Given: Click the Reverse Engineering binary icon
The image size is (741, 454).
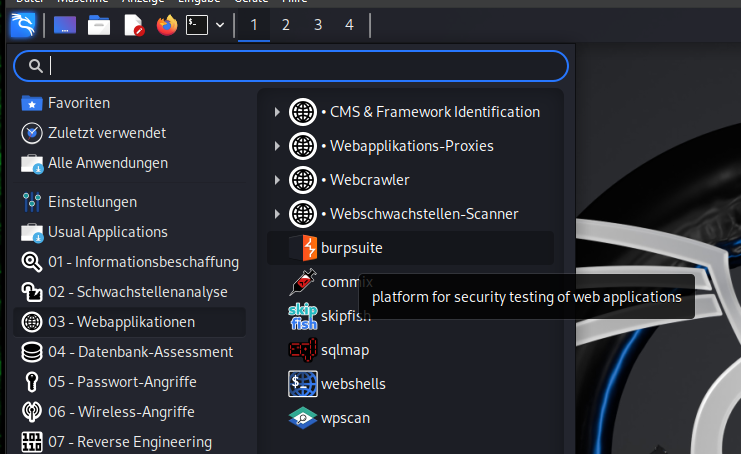Looking at the screenshot, I should (32, 442).
